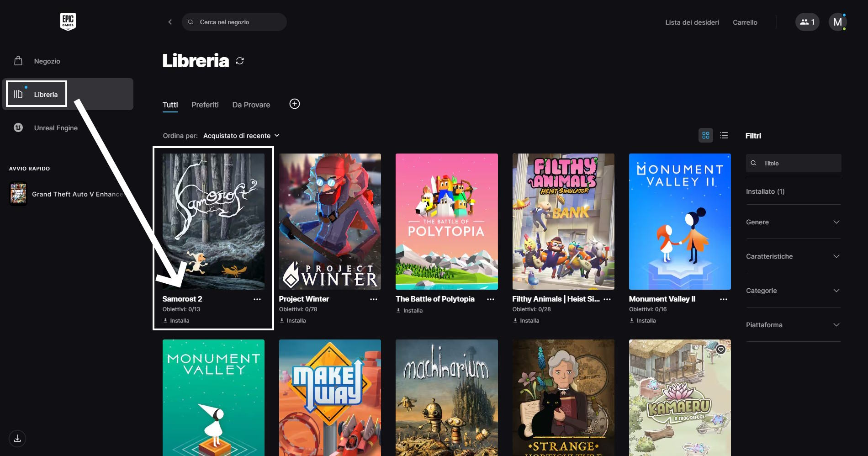Click the search magnifier icon in store search

pos(191,22)
